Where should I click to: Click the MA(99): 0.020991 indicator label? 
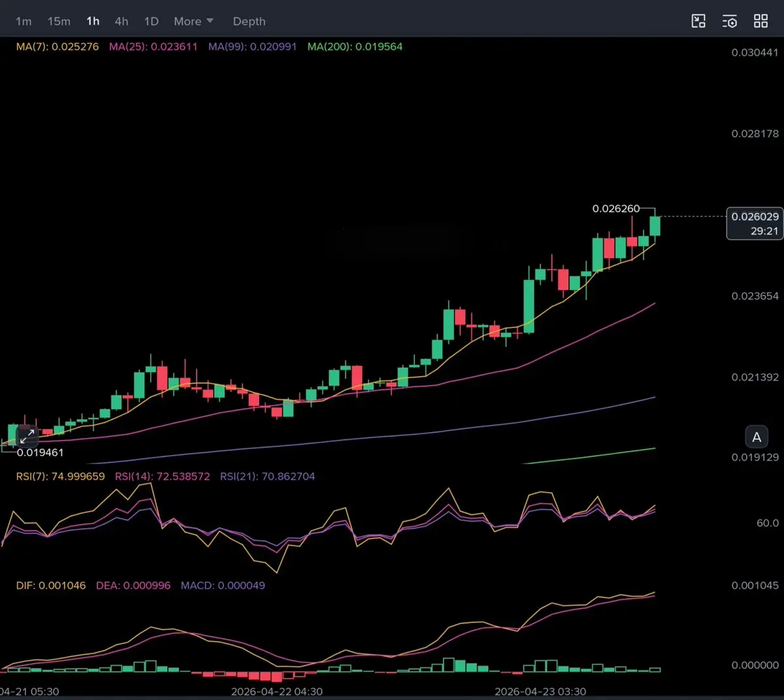tap(252, 46)
